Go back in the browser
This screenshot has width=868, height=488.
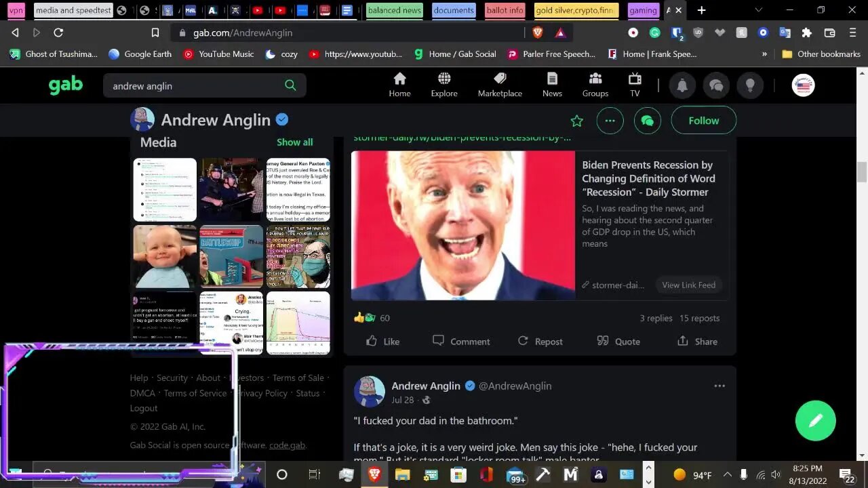[15, 33]
